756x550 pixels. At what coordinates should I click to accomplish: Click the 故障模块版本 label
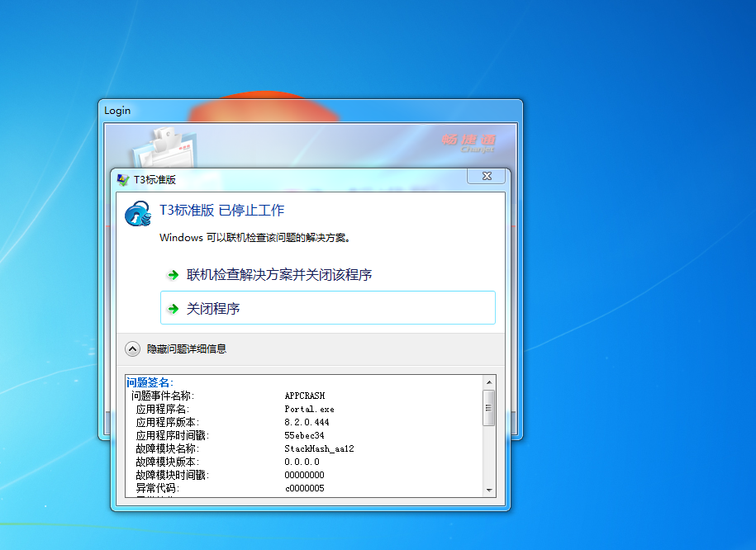tap(167, 462)
